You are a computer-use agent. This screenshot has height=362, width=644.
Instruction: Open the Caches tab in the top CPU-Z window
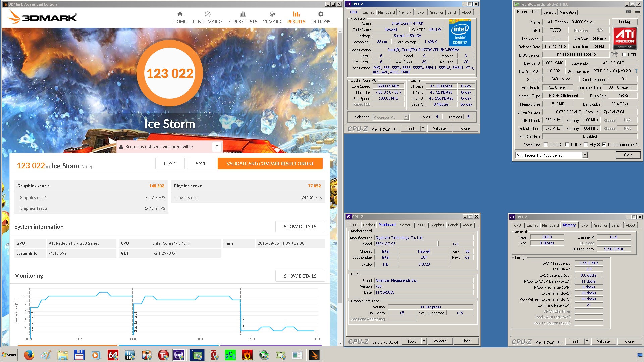point(368,12)
